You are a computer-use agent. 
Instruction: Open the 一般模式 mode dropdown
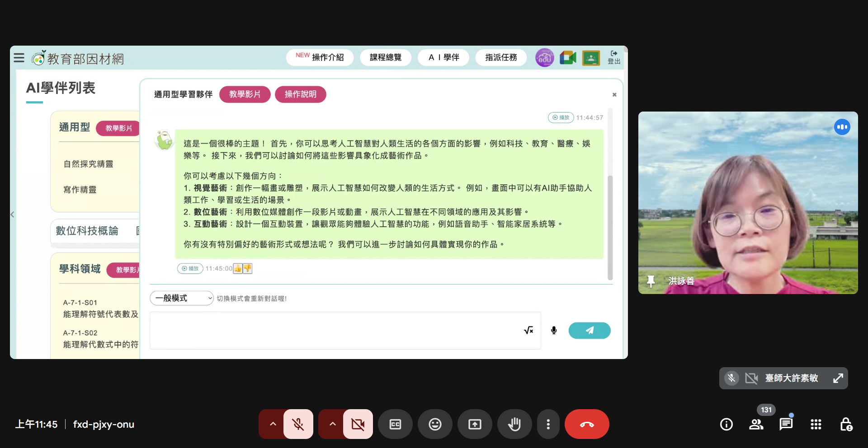181,298
